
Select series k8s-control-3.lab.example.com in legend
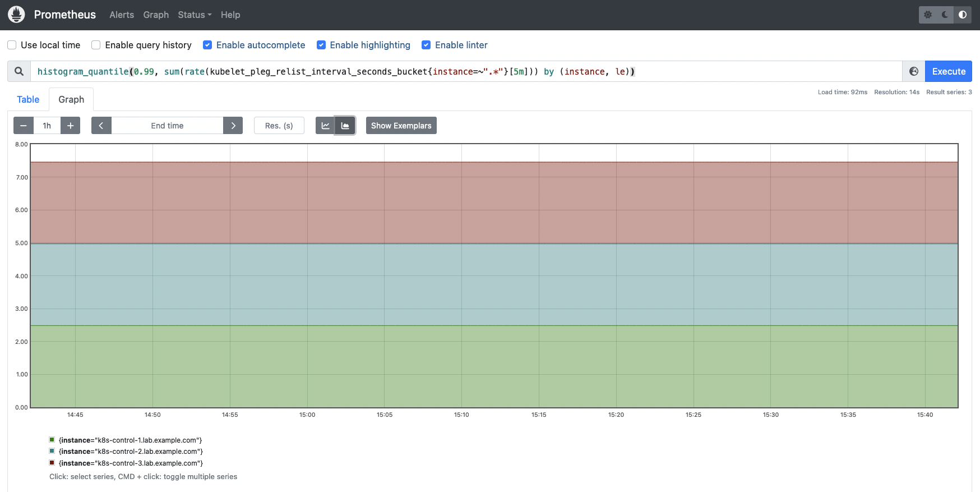(x=131, y=463)
